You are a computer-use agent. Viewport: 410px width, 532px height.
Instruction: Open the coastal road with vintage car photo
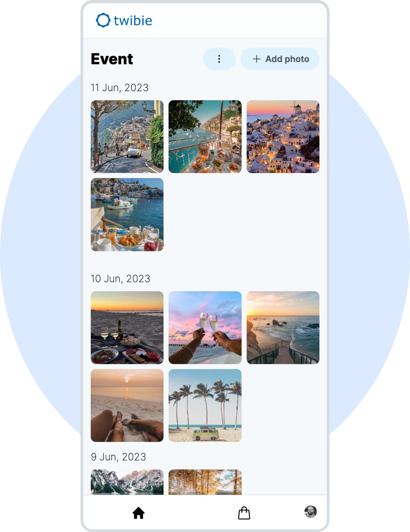click(x=127, y=137)
